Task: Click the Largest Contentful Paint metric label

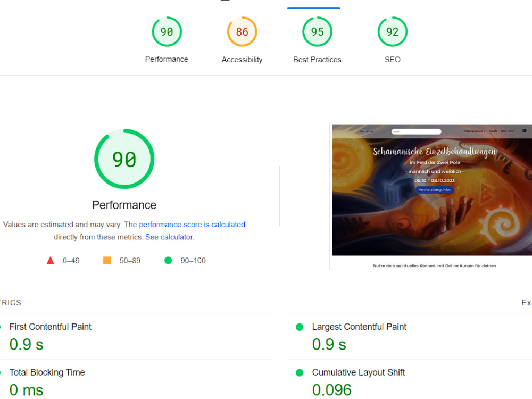Action: pos(359,327)
